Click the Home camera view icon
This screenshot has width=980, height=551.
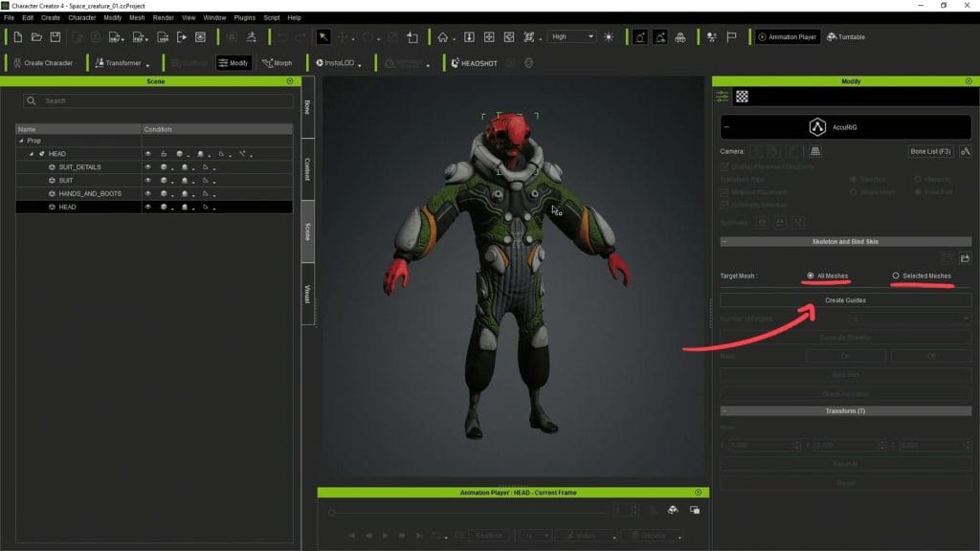[442, 37]
